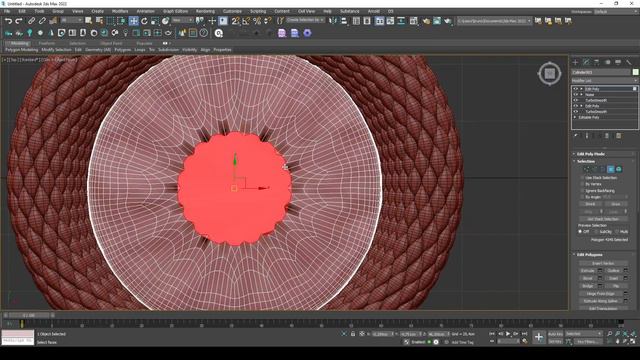The height and width of the screenshot is (360, 640).
Task: Toggle visibility eye of upper TurboSmooth modifier
Action: click(x=576, y=100)
